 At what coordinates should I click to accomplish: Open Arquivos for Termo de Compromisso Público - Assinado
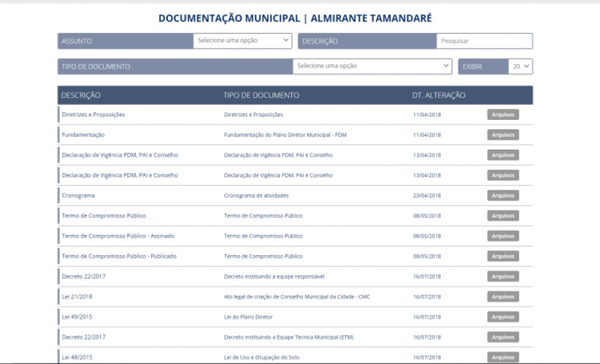tap(503, 236)
